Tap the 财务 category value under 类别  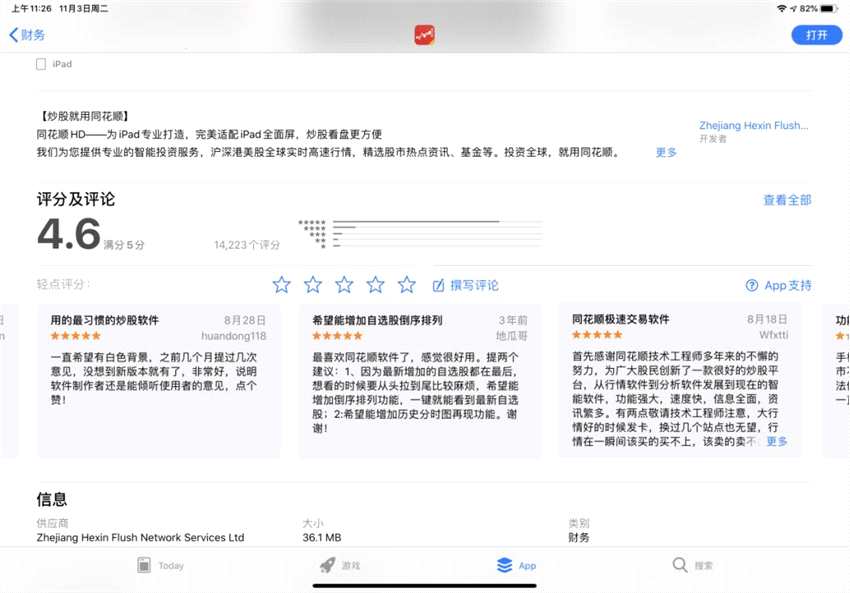point(579,538)
